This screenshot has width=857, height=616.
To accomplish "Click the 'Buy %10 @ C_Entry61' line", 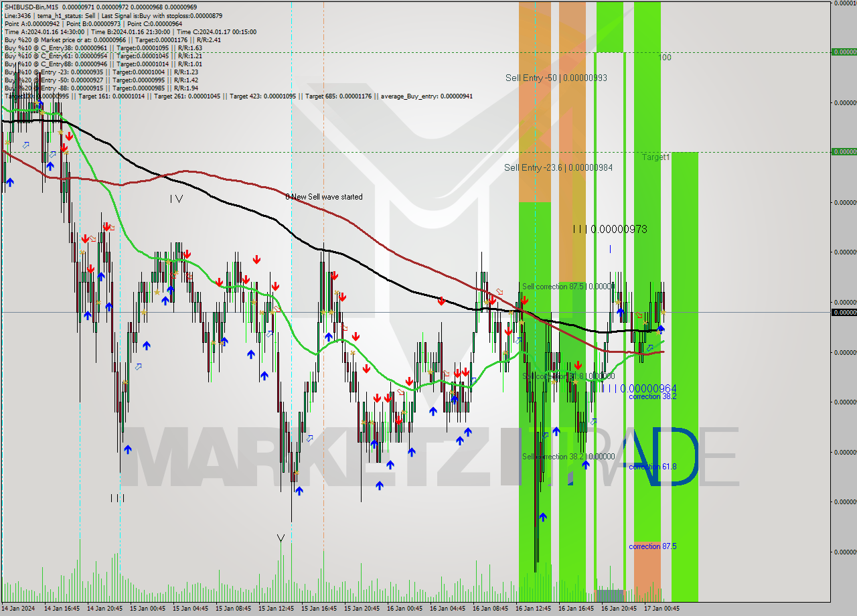I will point(103,56).
